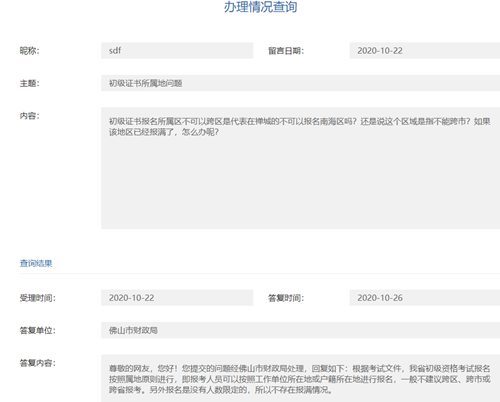Click the 查询结果 section heading
The image size is (500, 402).
[x=36, y=263]
